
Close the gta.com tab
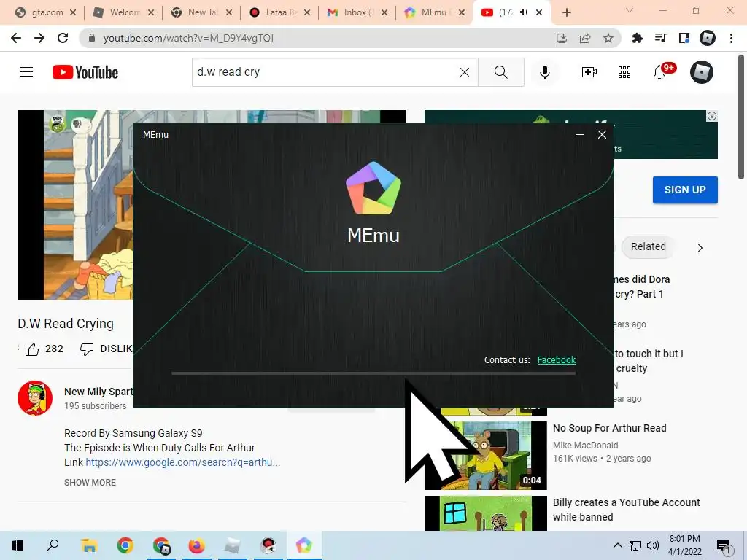73,12
